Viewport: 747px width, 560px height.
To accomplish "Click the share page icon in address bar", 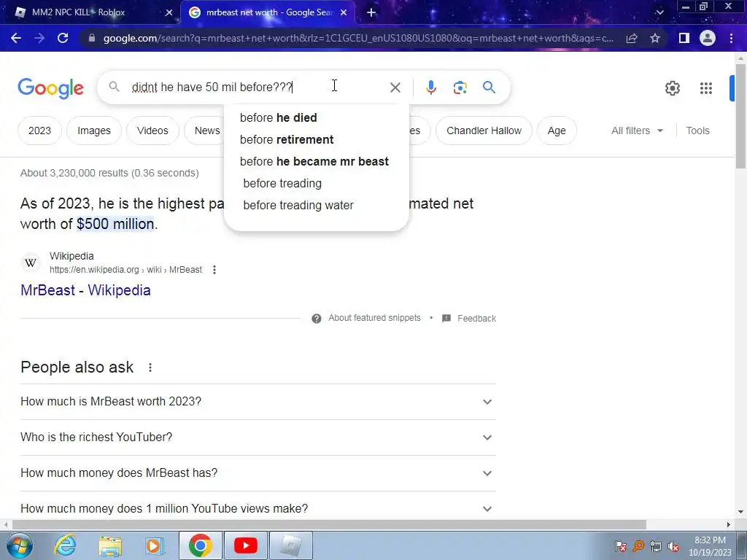I will [632, 38].
